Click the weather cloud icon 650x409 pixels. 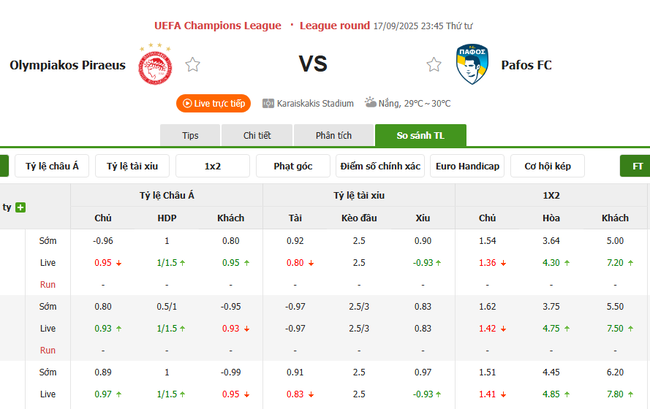(x=370, y=102)
